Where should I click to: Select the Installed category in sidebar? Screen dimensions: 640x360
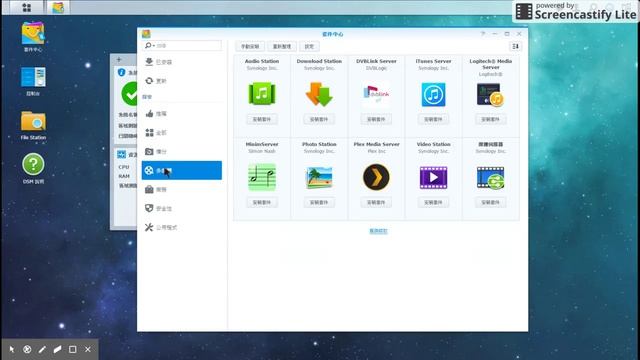click(182, 62)
